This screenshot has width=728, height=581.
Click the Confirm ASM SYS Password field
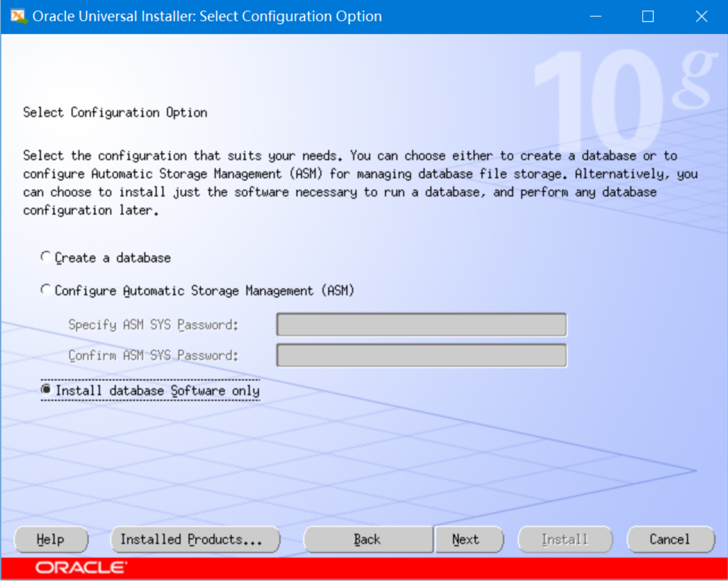point(421,355)
